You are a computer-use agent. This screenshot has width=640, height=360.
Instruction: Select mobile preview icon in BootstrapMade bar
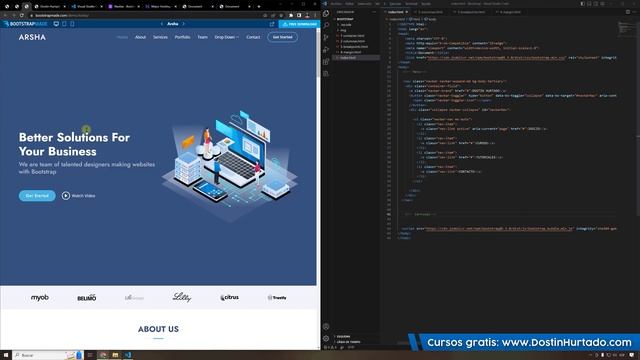(x=72, y=24)
